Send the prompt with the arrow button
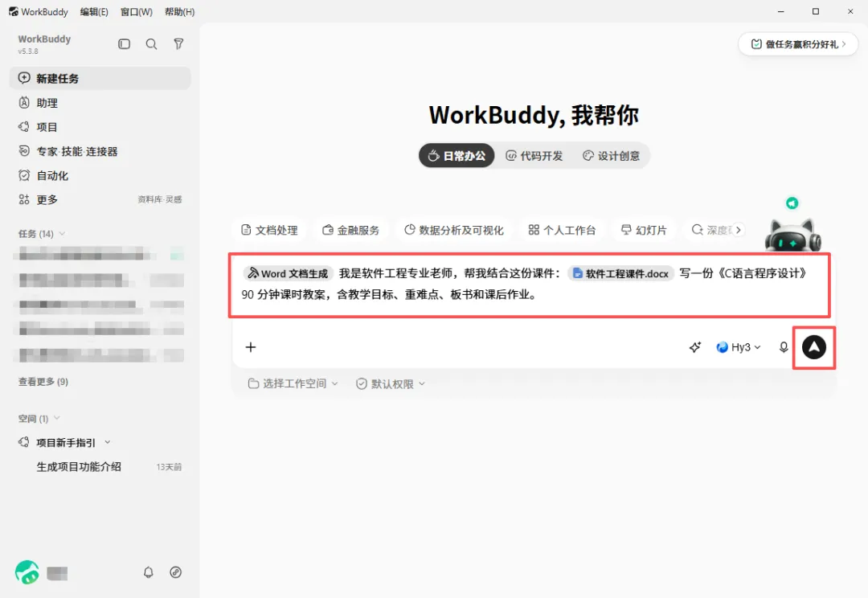 coord(813,347)
